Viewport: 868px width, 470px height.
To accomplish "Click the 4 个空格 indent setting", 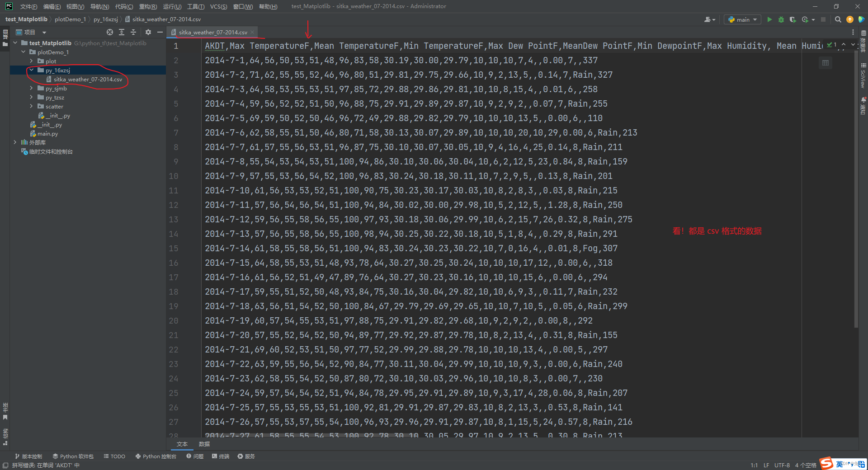I will coord(806,465).
